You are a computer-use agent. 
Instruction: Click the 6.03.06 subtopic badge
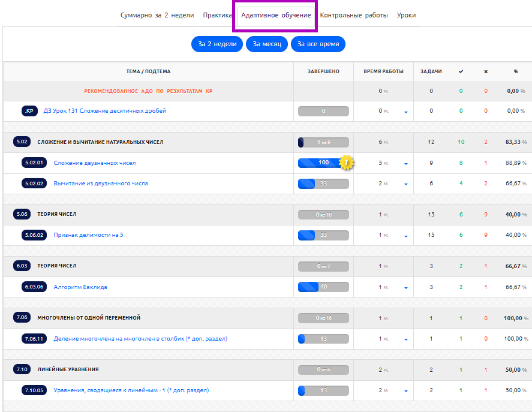point(34,287)
